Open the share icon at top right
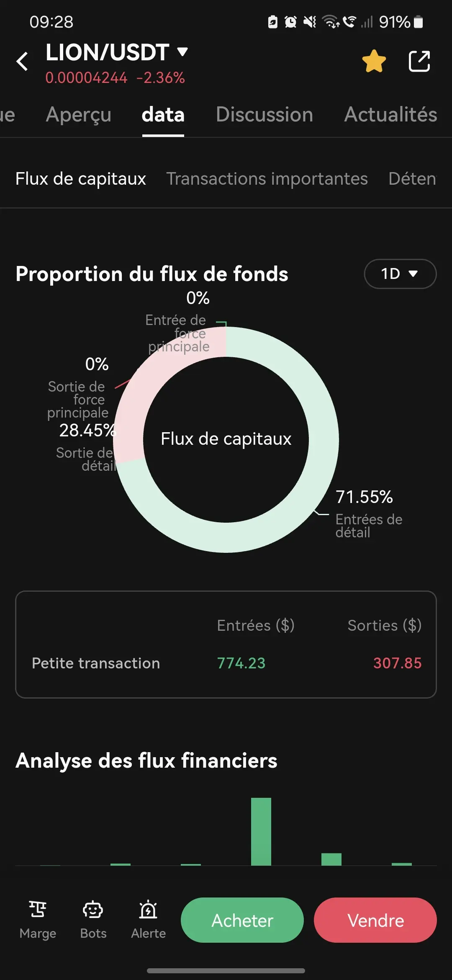The height and width of the screenshot is (980, 452). tap(419, 61)
